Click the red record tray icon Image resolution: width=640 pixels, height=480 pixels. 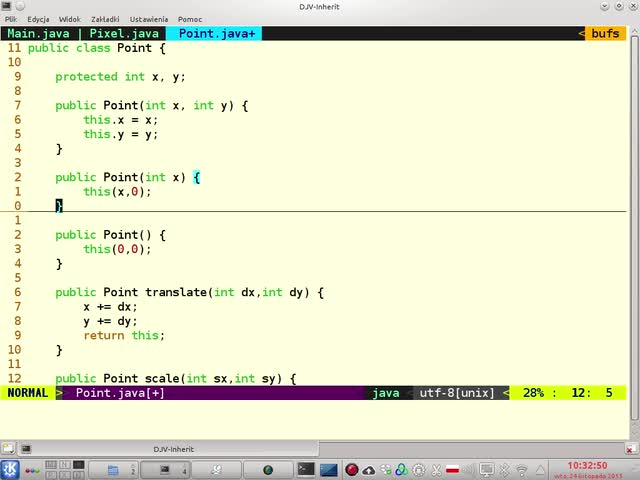click(351, 470)
